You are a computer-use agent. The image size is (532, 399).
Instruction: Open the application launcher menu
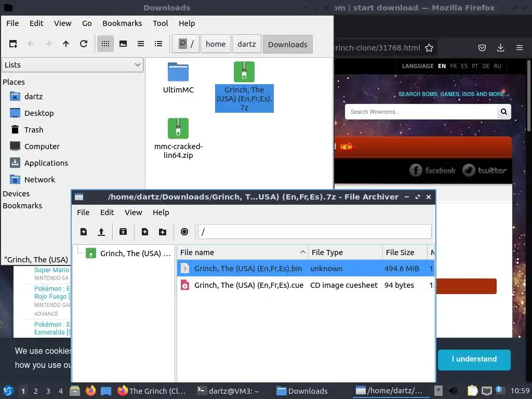8,391
